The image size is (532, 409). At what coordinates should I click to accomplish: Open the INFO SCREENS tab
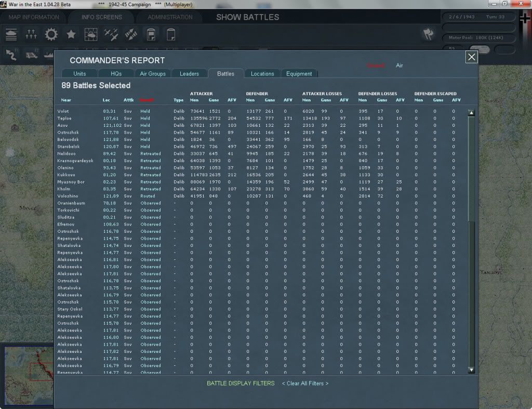pos(101,17)
